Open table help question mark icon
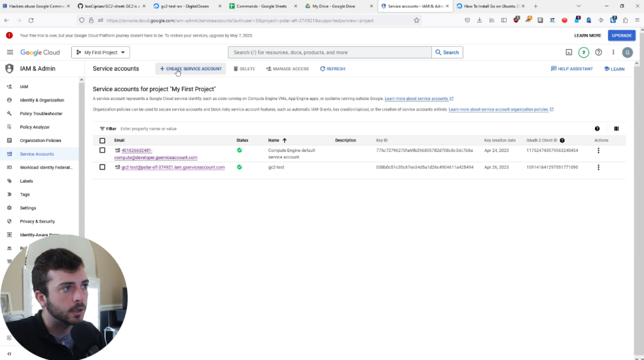This screenshot has height=360, width=644. [x=597, y=129]
